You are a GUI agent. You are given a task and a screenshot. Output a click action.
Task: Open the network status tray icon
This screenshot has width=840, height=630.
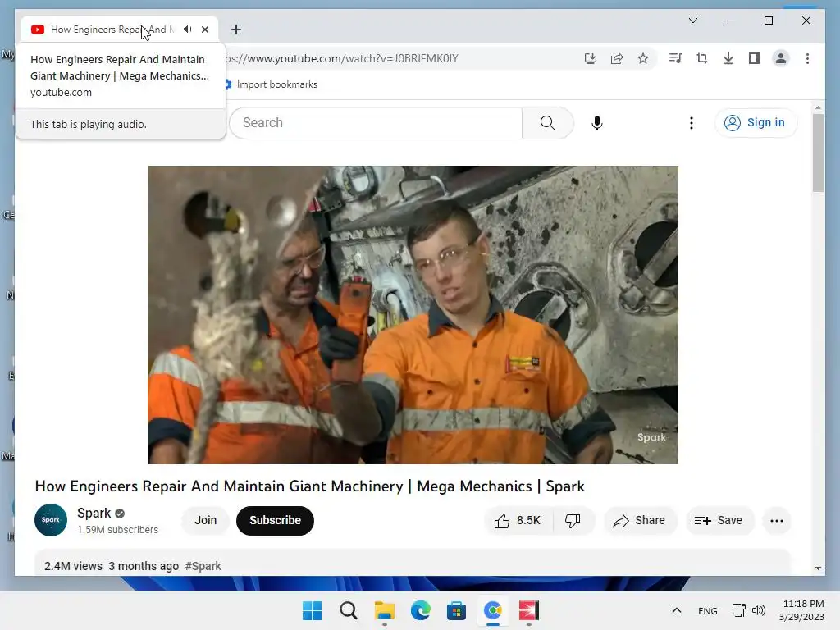739,610
